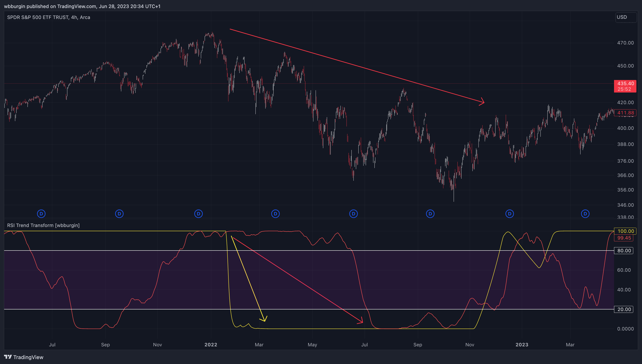Click the 346.00 price axis label

(x=625, y=205)
